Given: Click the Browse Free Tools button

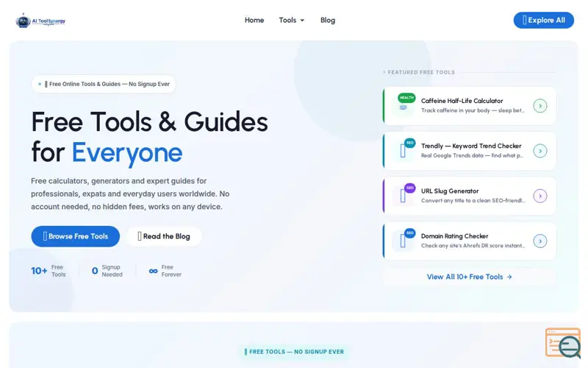Looking at the screenshot, I should (76, 236).
